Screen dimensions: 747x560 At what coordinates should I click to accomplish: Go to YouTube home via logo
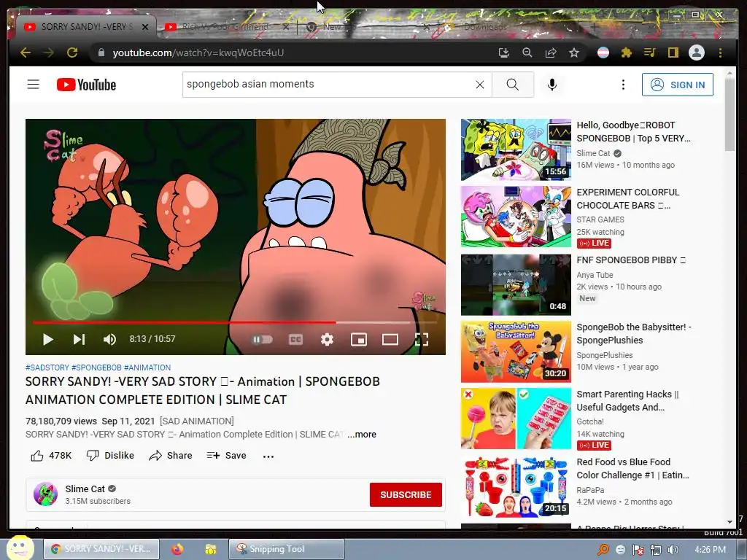click(86, 85)
